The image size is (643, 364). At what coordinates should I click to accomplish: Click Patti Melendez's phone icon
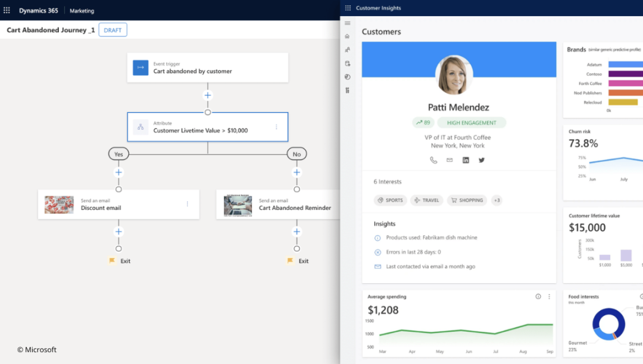(433, 160)
